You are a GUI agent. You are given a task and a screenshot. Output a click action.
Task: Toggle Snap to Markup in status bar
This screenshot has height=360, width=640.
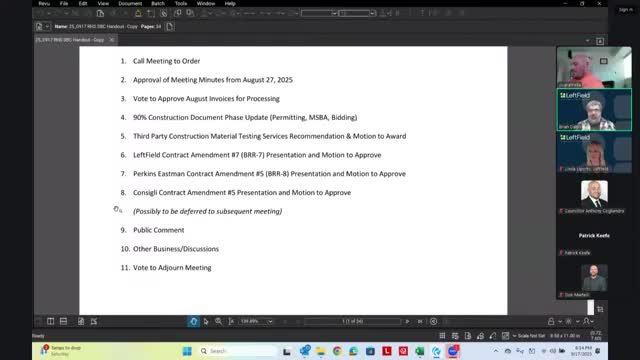(x=480, y=336)
